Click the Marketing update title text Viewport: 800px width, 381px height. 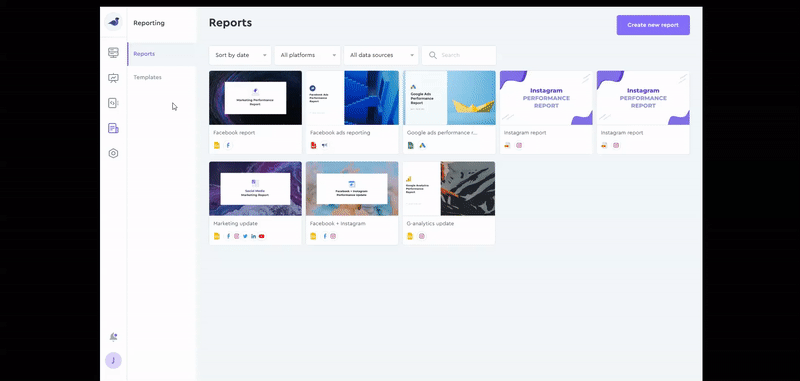coord(235,223)
